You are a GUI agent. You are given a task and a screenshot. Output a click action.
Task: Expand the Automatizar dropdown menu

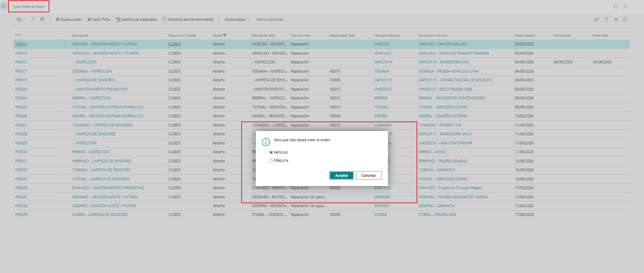point(237,19)
